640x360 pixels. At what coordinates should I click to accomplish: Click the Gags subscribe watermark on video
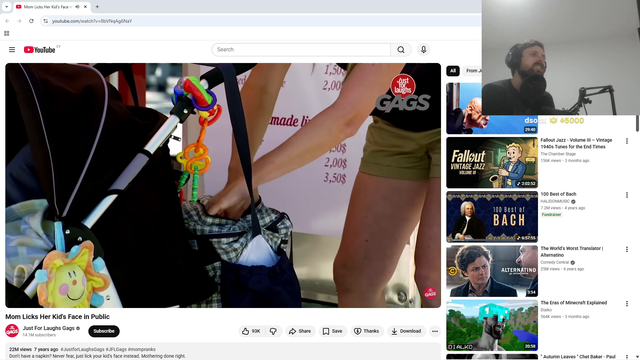(430, 293)
